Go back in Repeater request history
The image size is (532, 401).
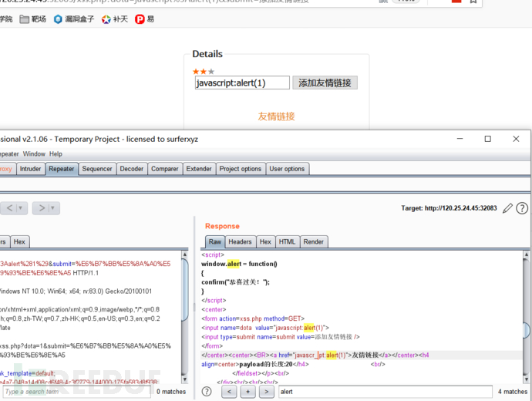(9, 208)
